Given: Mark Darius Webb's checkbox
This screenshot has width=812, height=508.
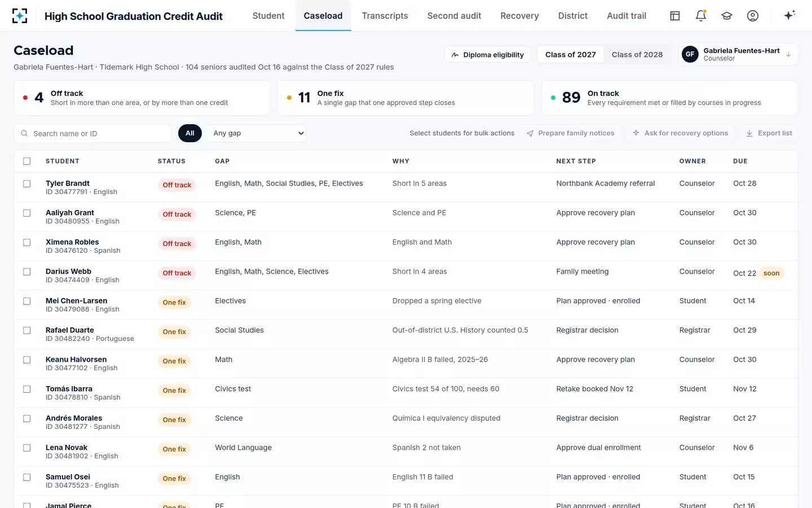Looking at the screenshot, I should (x=27, y=272).
